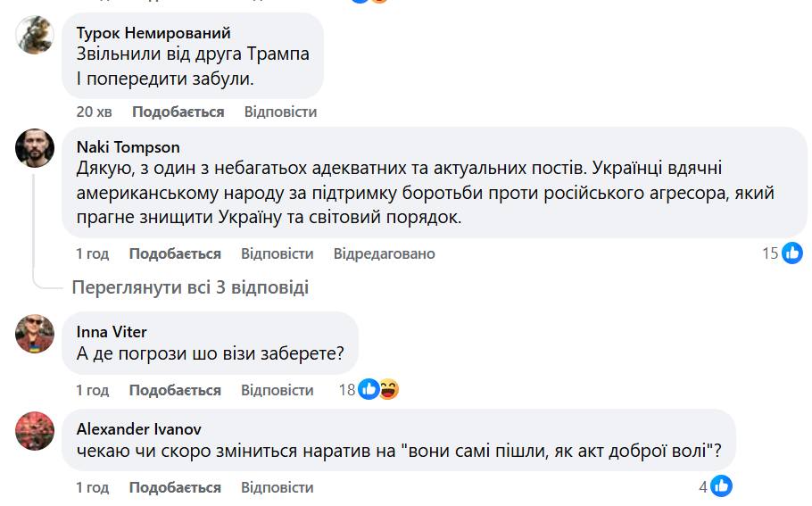Viewport: 812px width, 506px height.
Task: Open Inna Viter's profile avatar
Action: tap(35, 333)
